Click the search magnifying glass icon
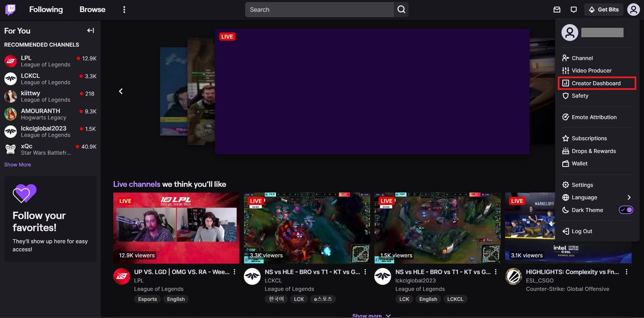Image resolution: width=644 pixels, height=318 pixels. [401, 9]
